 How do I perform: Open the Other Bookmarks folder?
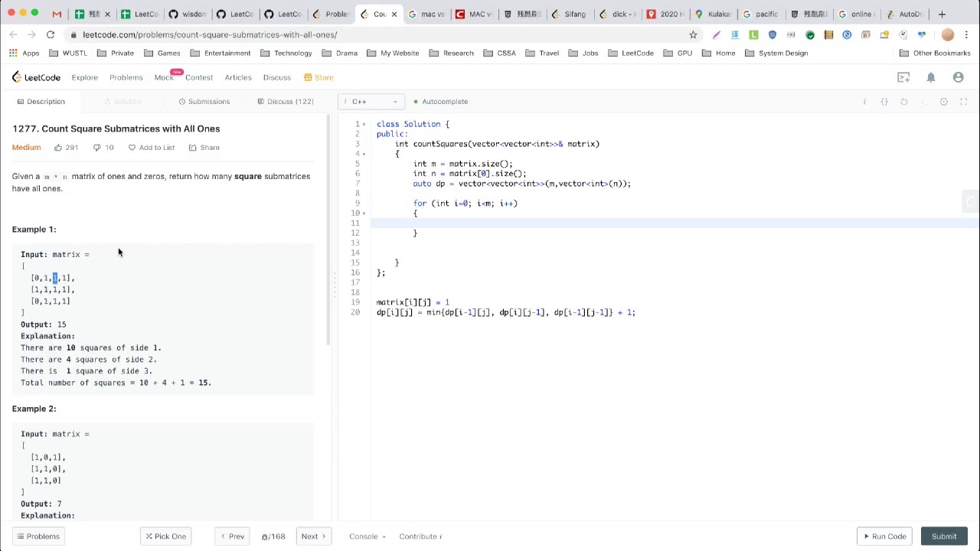click(935, 53)
